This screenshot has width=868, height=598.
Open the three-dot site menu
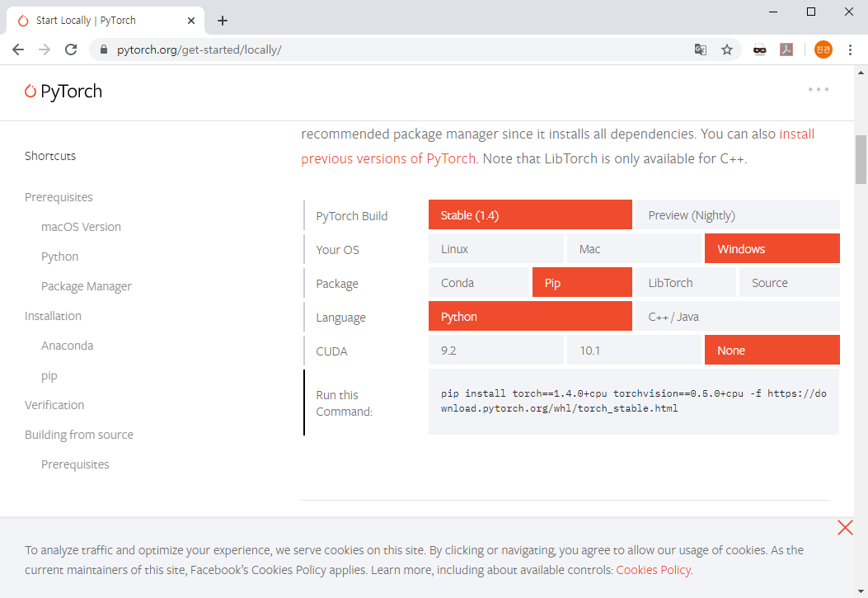[x=818, y=89]
